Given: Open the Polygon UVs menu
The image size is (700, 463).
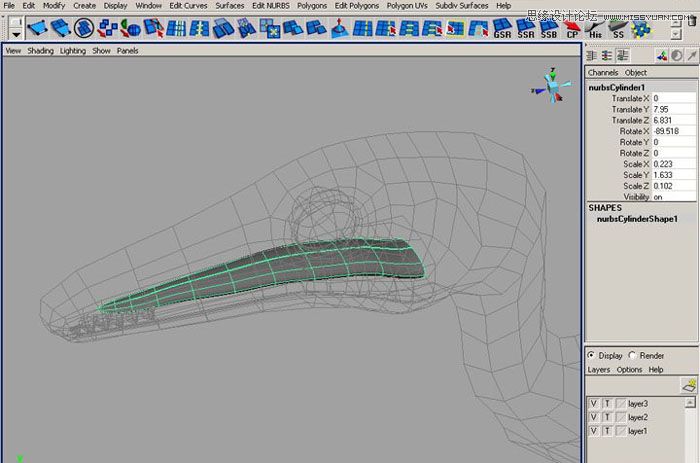Looking at the screenshot, I should point(405,6).
